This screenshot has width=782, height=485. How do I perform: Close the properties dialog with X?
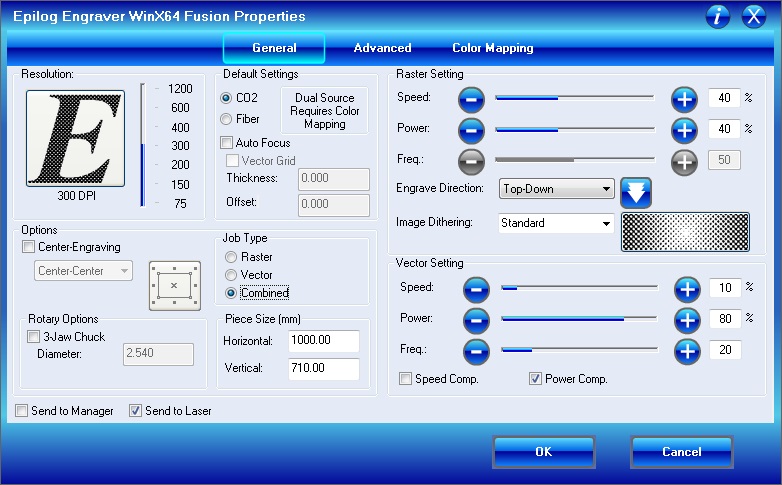coord(754,16)
